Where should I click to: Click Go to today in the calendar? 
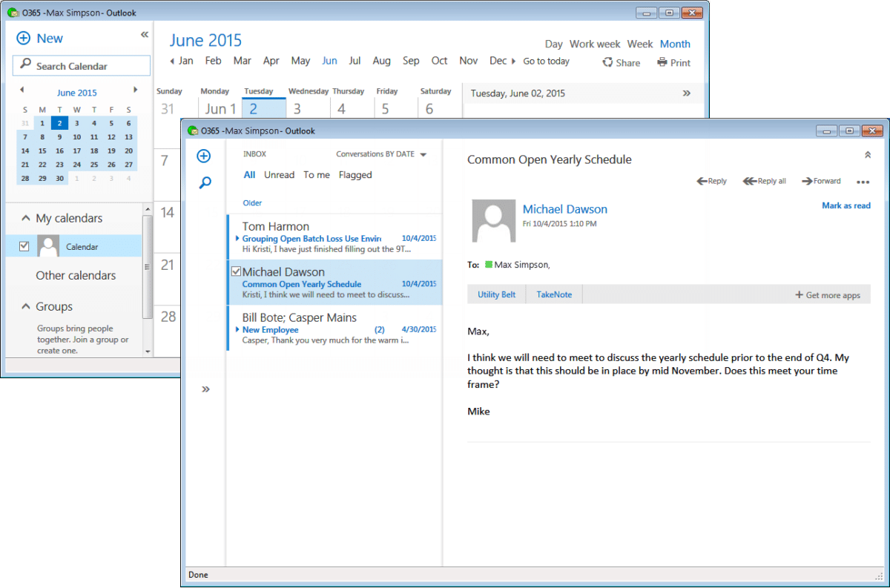point(547,61)
